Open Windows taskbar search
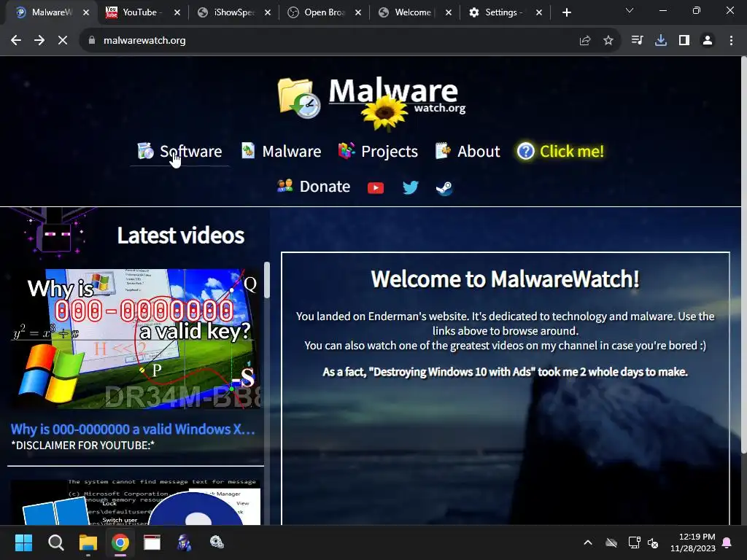 point(55,542)
